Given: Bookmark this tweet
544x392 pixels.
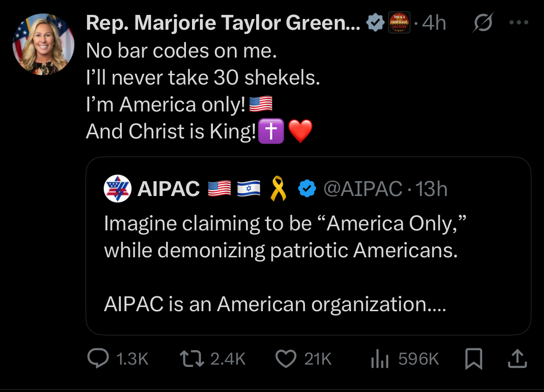Looking at the screenshot, I should pos(473,359).
